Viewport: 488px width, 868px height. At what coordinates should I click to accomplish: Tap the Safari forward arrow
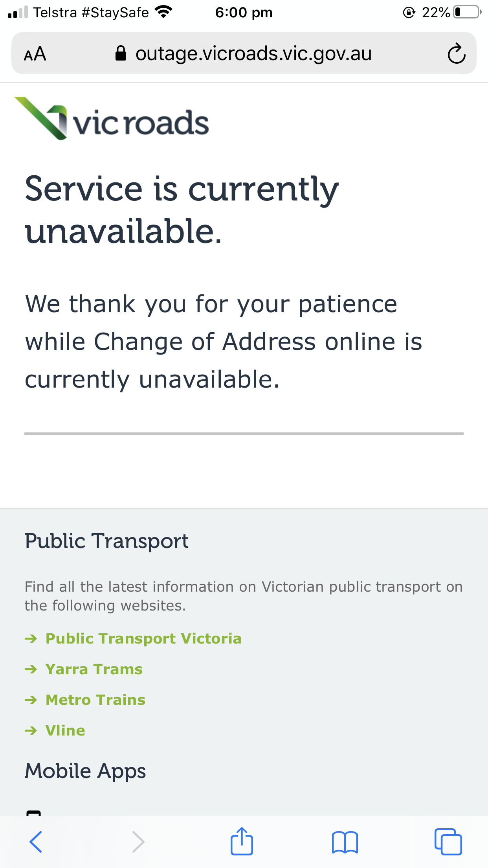(x=138, y=842)
